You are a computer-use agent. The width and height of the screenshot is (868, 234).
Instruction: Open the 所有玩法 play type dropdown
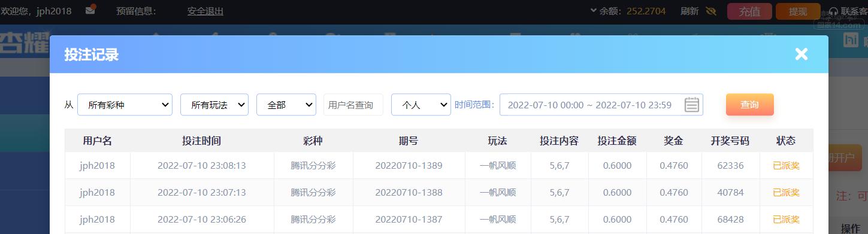pos(214,104)
